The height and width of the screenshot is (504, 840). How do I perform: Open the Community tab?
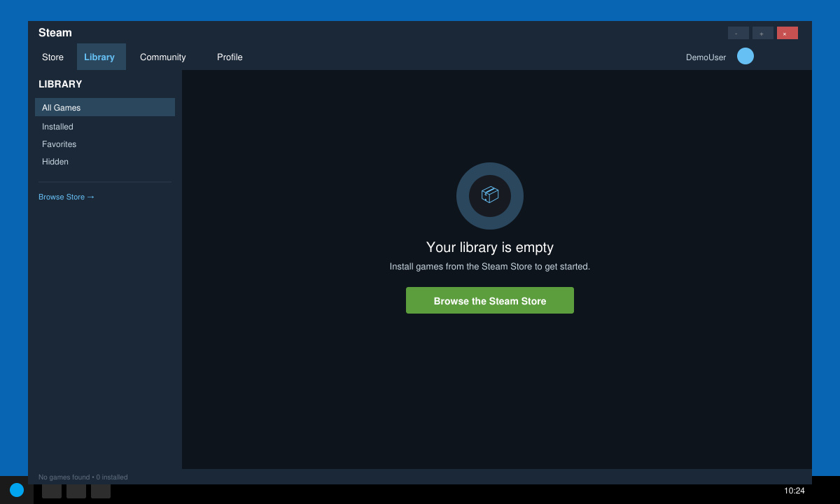(x=163, y=57)
